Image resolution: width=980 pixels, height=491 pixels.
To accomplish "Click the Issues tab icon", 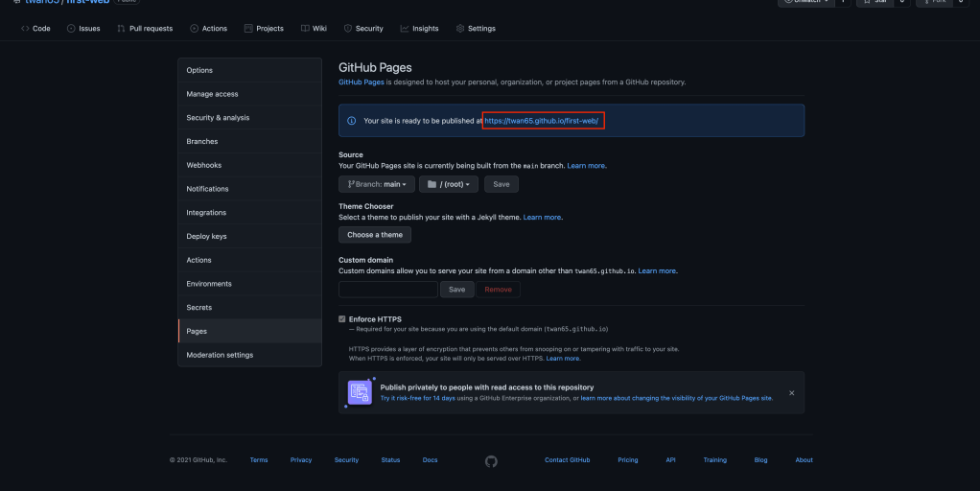I will (x=71, y=29).
